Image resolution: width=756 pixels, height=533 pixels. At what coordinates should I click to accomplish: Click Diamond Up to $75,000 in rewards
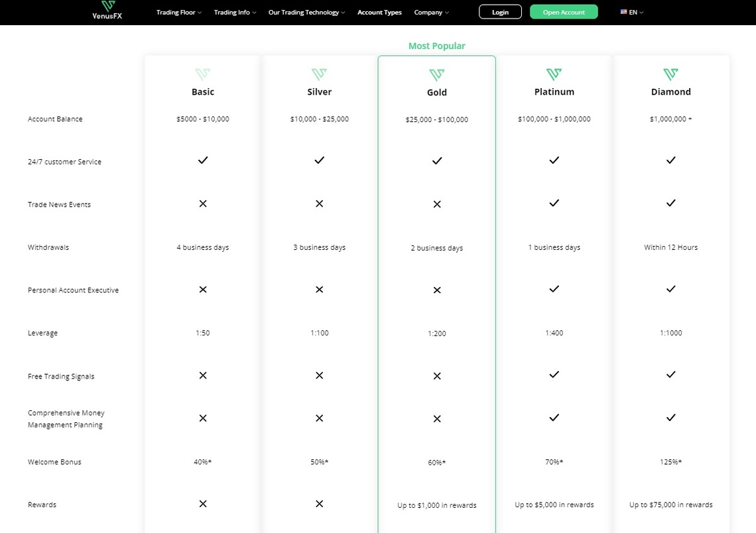(x=670, y=504)
